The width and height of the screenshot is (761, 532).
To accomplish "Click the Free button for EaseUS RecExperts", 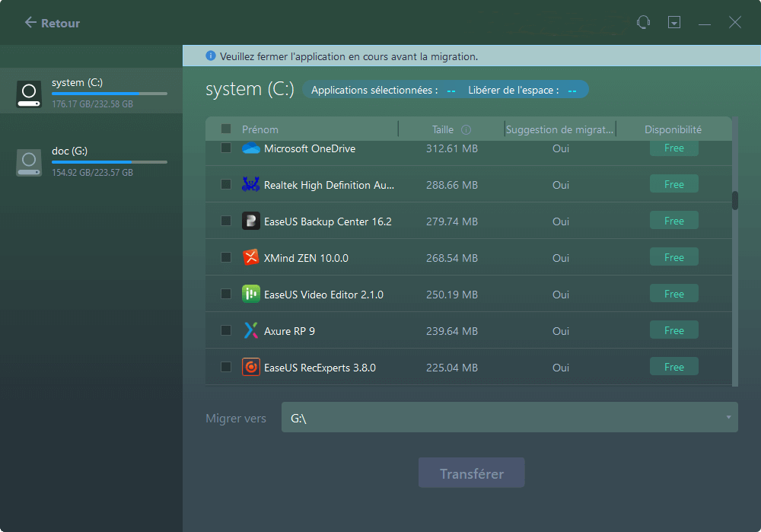I will coord(674,367).
